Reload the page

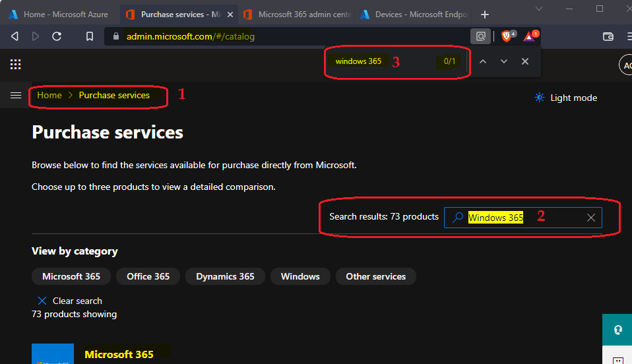57,36
